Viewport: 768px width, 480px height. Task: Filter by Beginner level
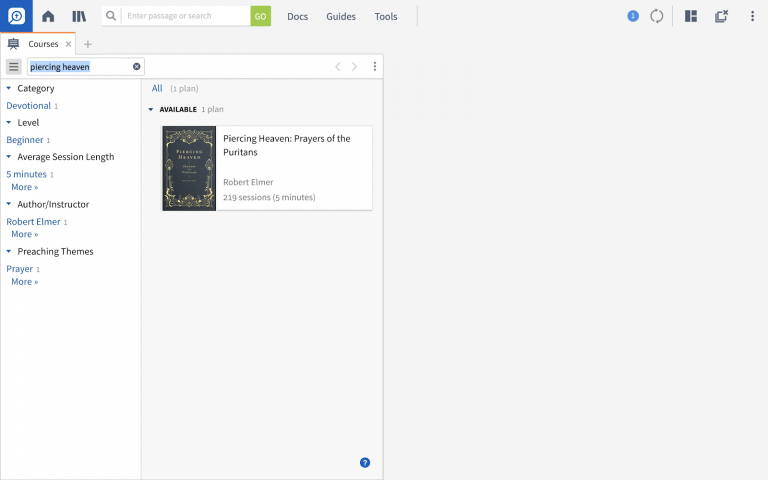[24, 140]
